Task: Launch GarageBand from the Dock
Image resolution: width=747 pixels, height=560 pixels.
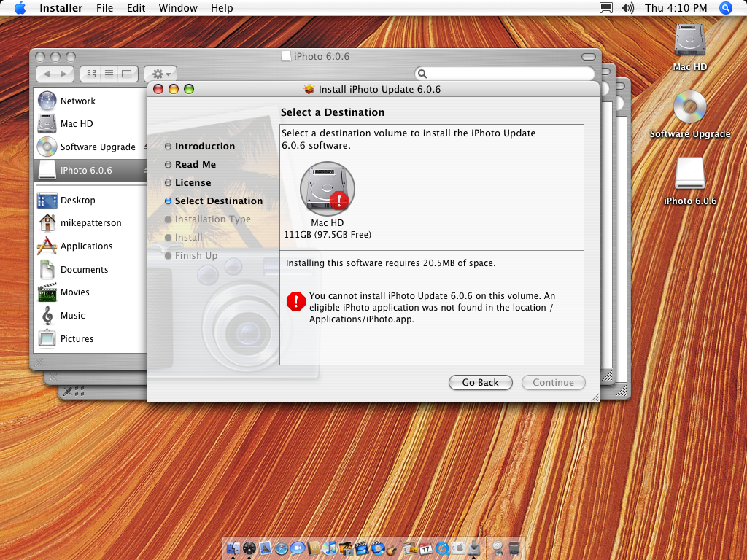Action: coord(393,548)
